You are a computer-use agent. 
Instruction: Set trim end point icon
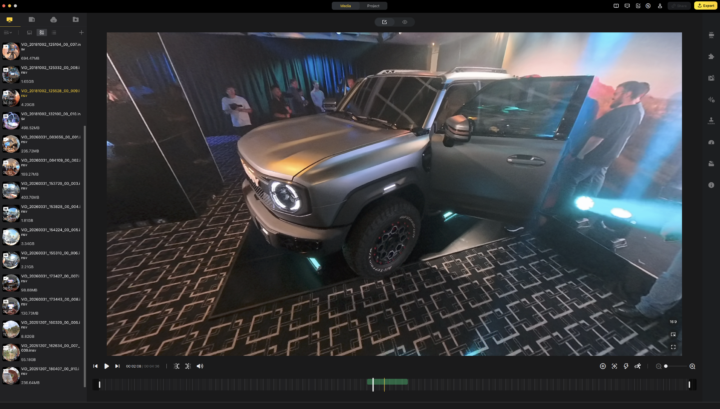[188, 366]
